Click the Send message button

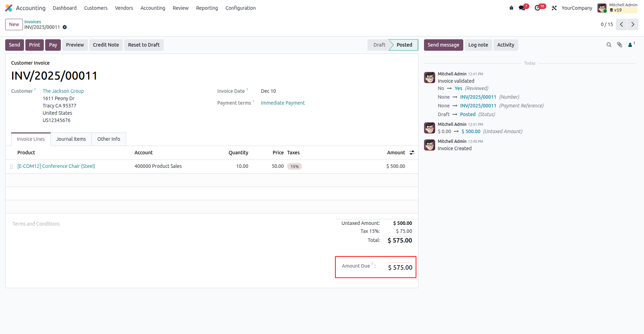[443, 45]
